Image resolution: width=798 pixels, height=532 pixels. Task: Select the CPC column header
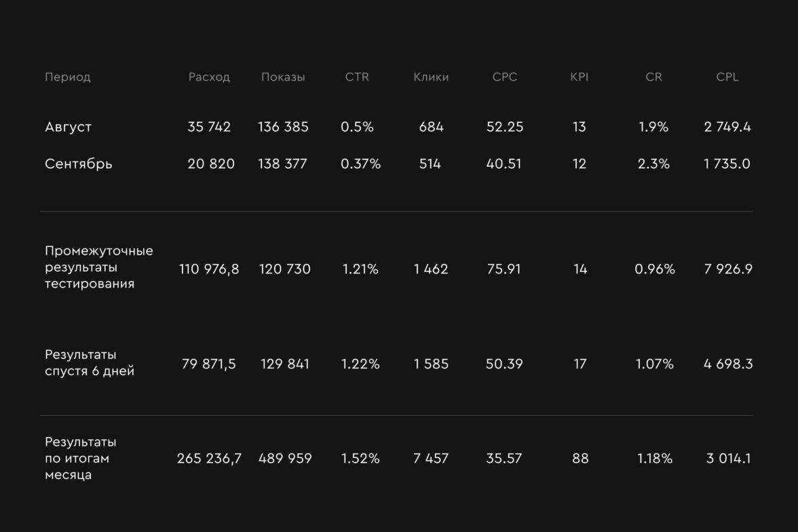point(505,77)
